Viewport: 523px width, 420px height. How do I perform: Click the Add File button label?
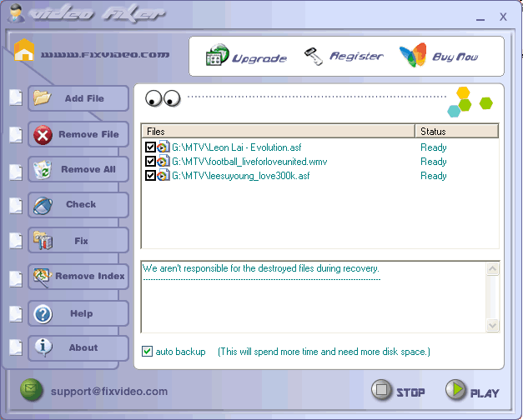(84, 98)
